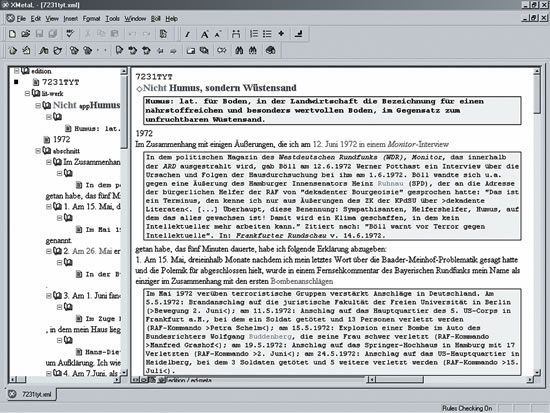
Task: Click the Save All icon
Action: point(53,34)
